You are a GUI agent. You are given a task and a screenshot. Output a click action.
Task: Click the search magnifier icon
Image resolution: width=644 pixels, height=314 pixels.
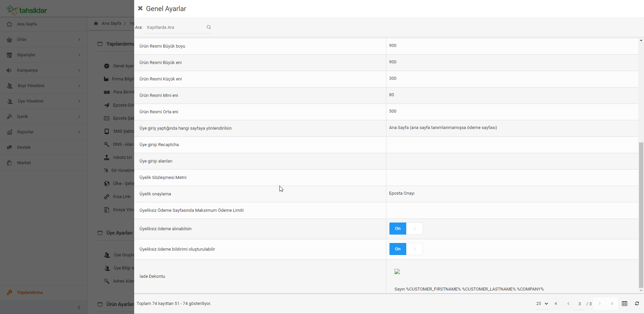(209, 27)
